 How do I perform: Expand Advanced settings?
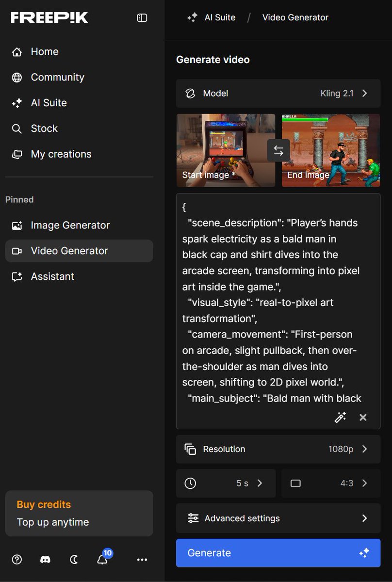pos(278,518)
